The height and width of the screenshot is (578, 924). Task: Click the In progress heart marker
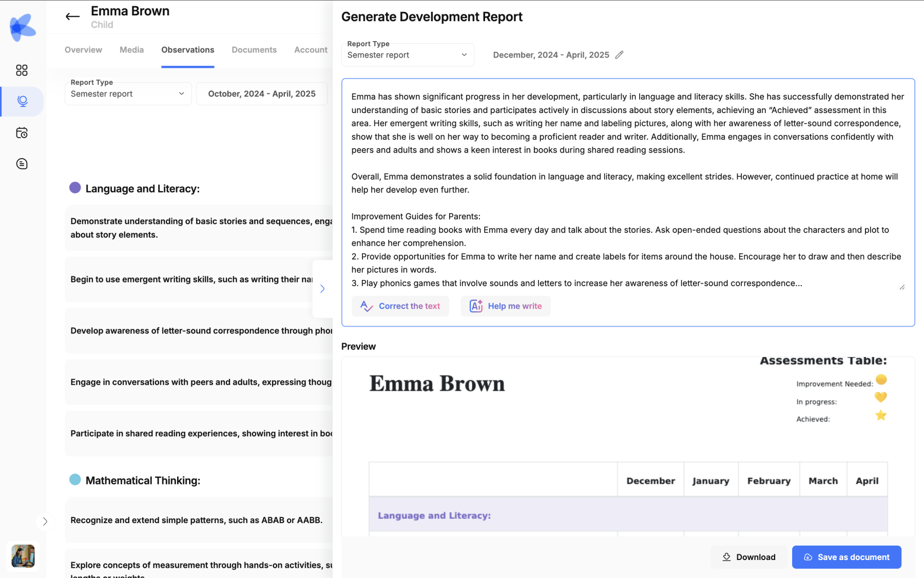pos(881,397)
